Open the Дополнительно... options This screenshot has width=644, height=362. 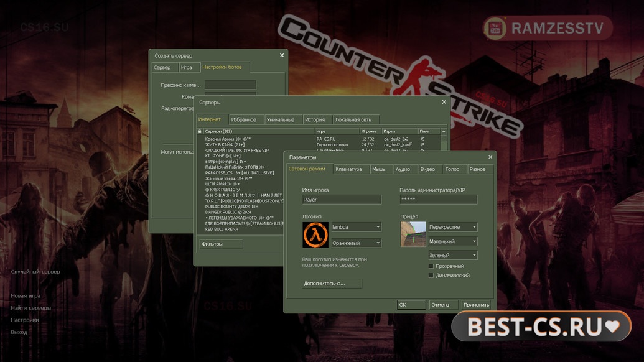pyautogui.click(x=332, y=283)
